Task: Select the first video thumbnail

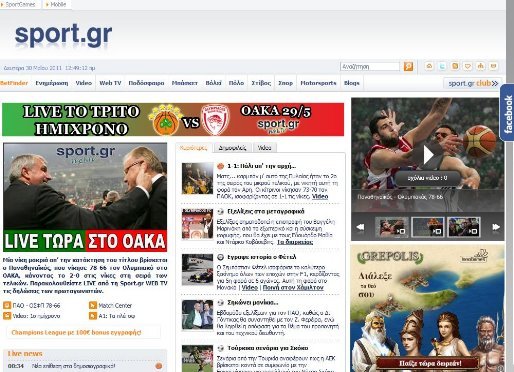Action: 392,227
